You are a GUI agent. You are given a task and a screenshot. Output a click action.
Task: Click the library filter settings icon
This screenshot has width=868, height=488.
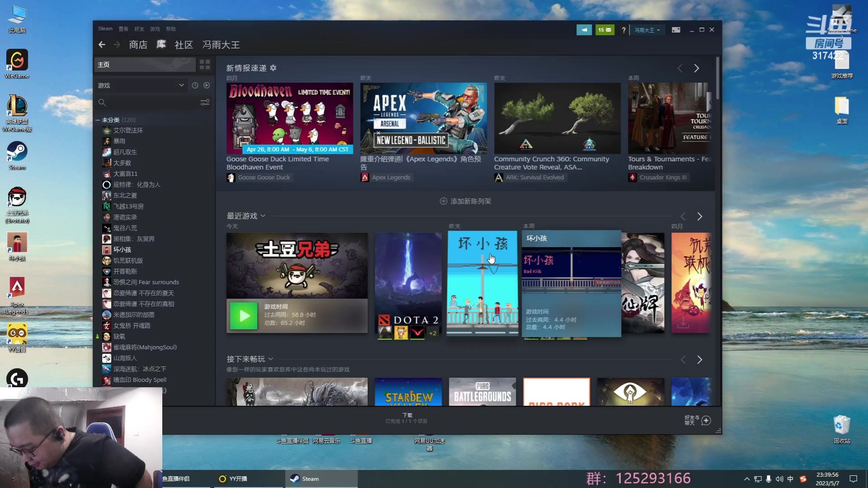(205, 103)
